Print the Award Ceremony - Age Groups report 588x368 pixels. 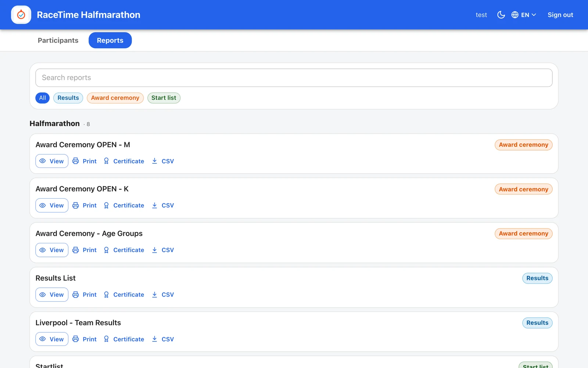click(85, 250)
